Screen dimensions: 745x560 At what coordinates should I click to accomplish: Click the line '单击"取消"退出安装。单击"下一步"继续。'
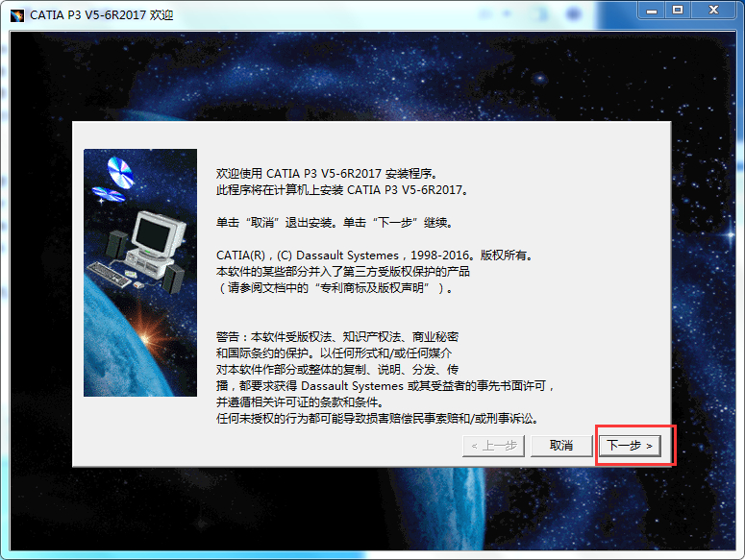point(335,223)
